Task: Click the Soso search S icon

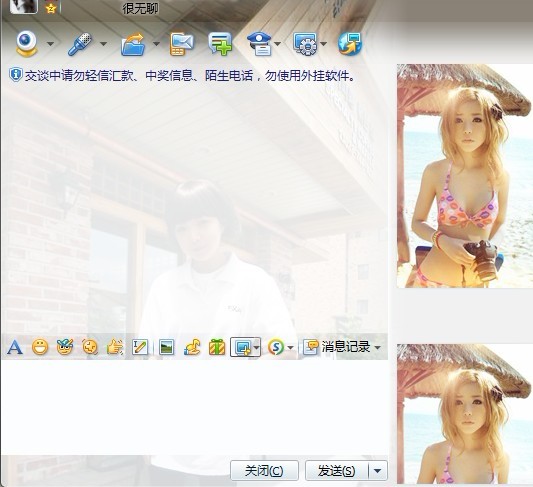Action: pos(276,347)
